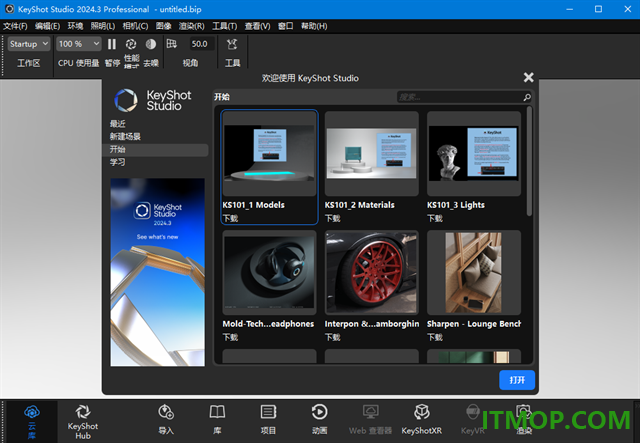Click the 50.0 field of view input
This screenshot has width=640, height=443.
(200, 44)
